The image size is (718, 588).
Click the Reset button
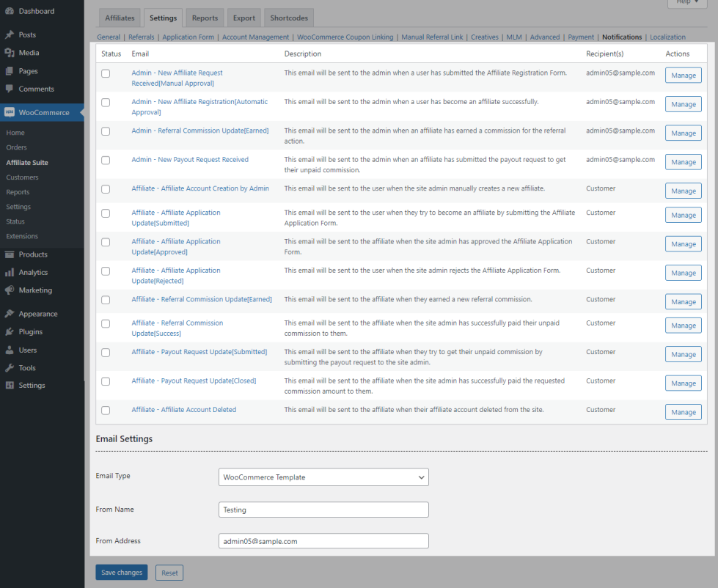coord(169,573)
